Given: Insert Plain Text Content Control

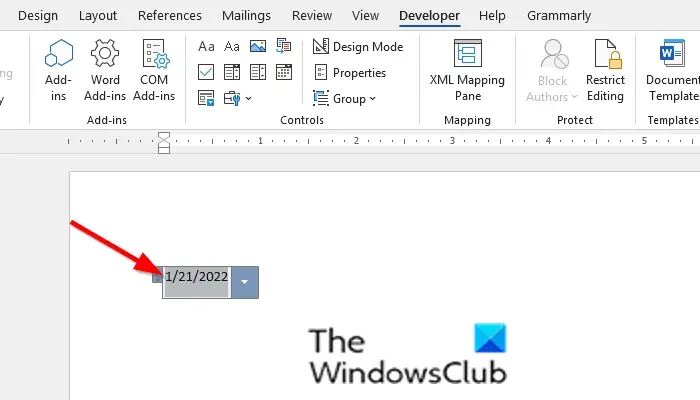Looking at the screenshot, I should click(x=232, y=46).
